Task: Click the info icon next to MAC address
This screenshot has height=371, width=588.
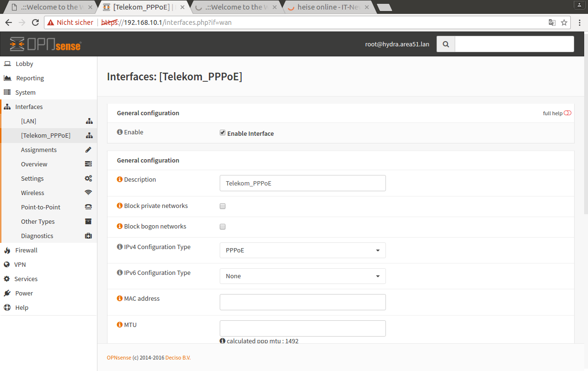Action: (119, 298)
